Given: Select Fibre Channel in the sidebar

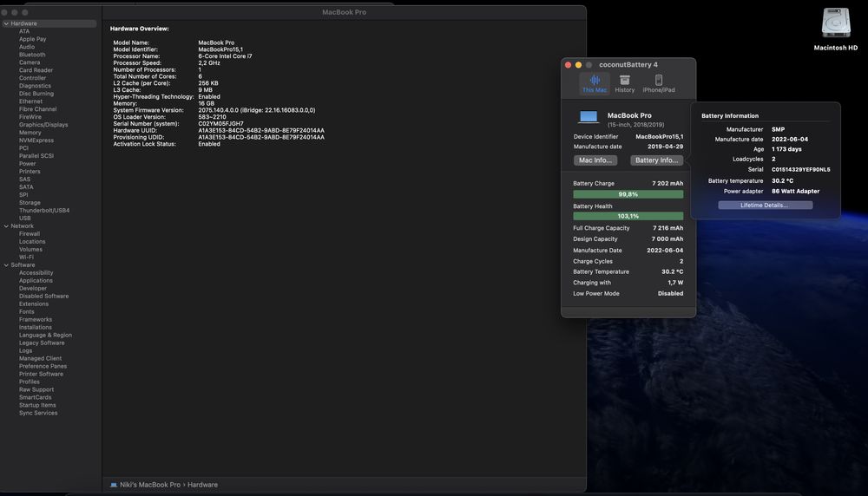Looking at the screenshot, I should tap(37, 109).
